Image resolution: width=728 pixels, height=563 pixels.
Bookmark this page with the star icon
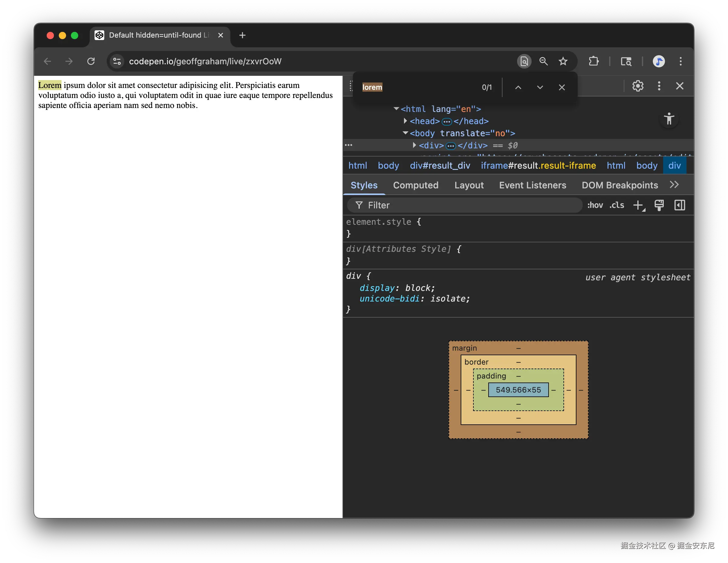tap(563, 61)
